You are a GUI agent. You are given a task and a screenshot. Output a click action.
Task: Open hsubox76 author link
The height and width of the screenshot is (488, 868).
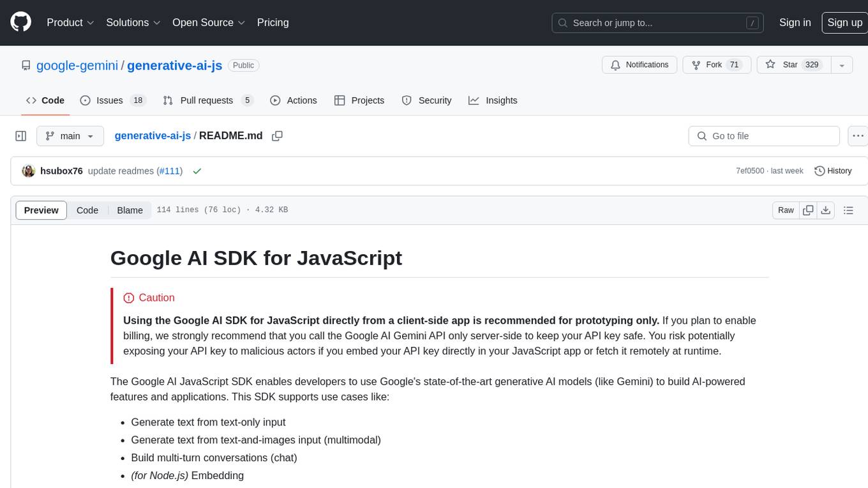point(61,171)
